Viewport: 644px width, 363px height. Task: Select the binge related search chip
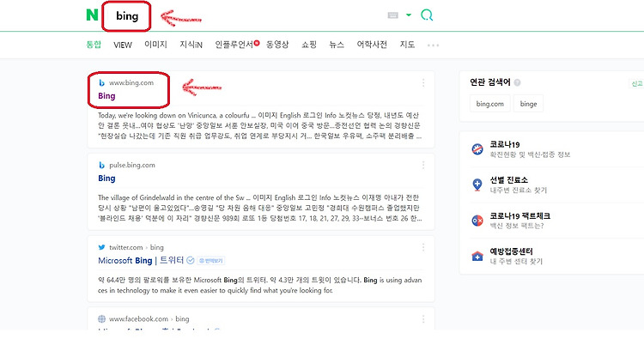pos(528,104)
